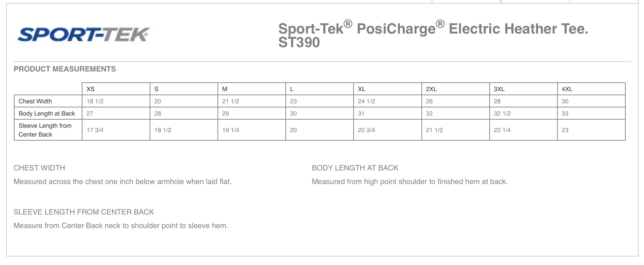Click the BODY LENGTH AT BACK description heading
This screenshot has width=644, height=265.
(x=355, y=168)
